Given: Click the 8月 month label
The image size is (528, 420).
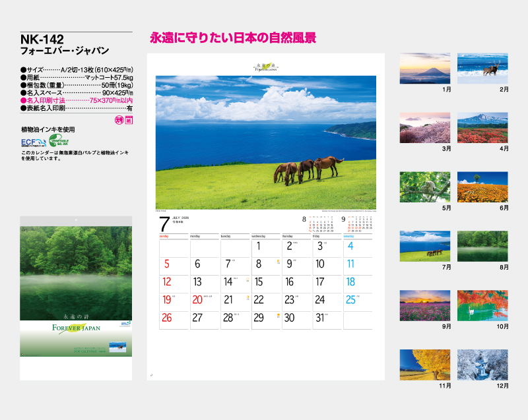Looking at the screenshot, I should [x=504, y=267].
